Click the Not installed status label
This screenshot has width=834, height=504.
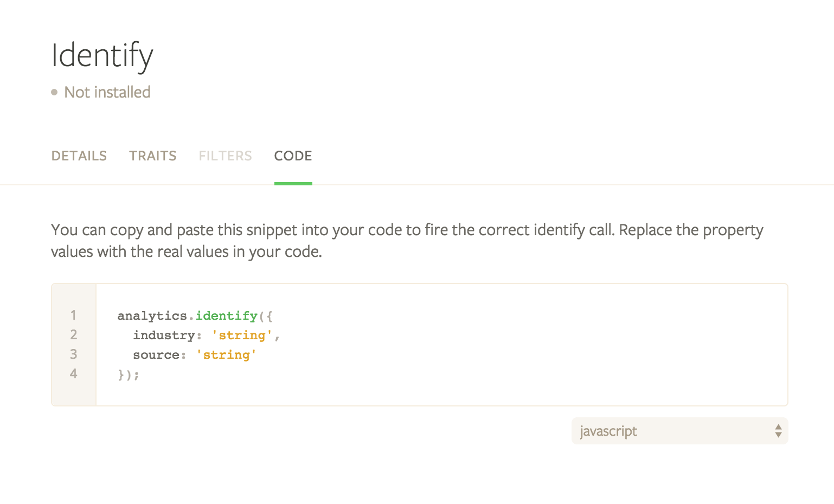[x=107, y=92]
